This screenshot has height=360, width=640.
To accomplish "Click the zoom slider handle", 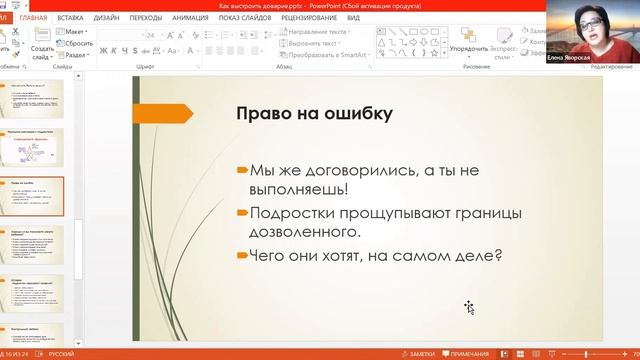I will point(586,354).
